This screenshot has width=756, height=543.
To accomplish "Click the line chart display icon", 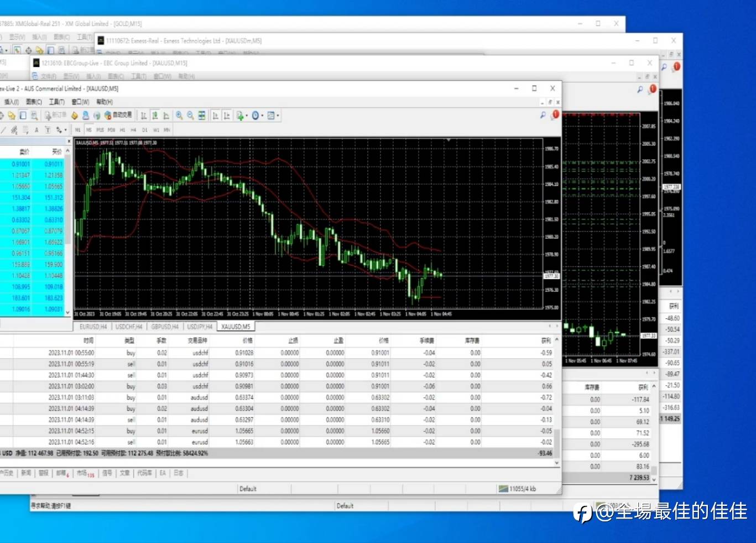I will tap(166, 115).
